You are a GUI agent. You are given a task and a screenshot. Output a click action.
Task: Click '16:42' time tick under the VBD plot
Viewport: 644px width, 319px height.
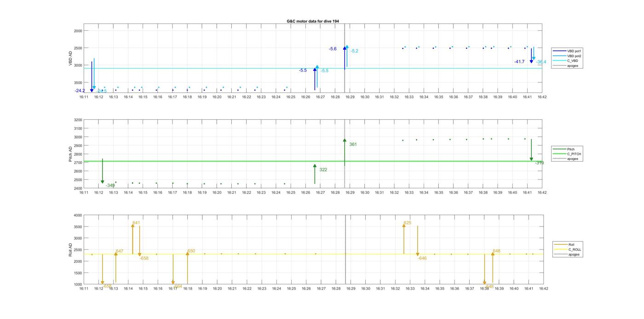(542, 97)
